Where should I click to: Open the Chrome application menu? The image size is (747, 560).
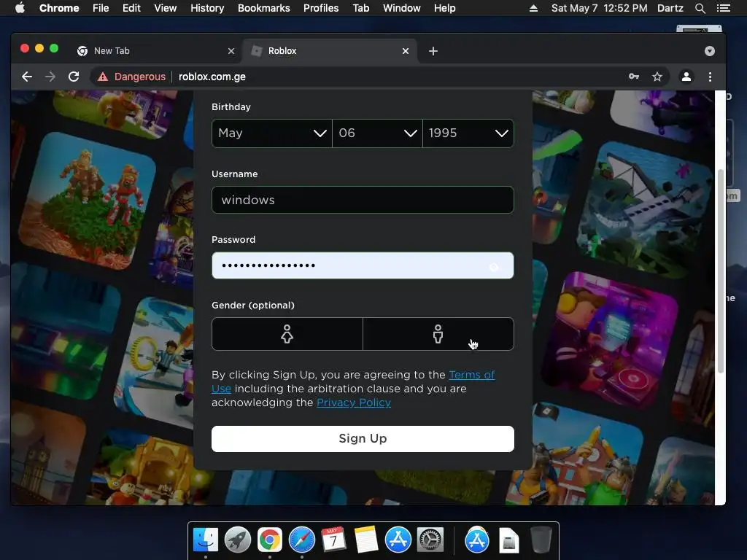[x=59, y=8]
